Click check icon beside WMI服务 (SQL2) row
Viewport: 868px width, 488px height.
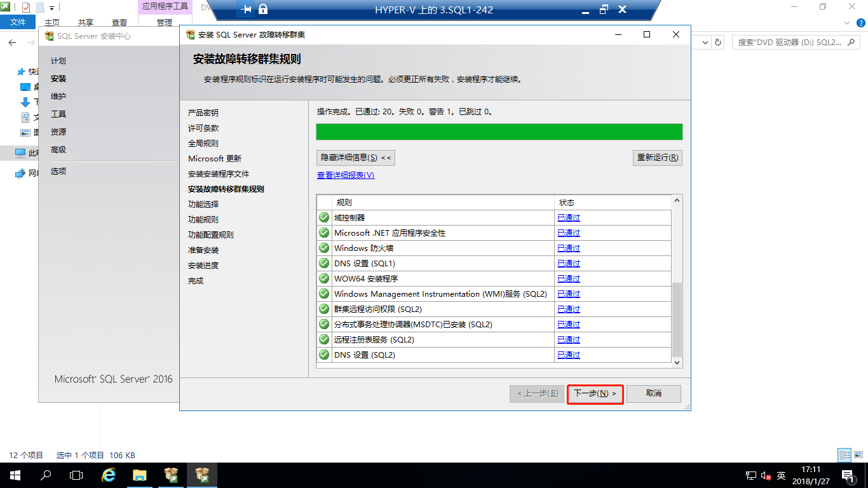tap(324, 294)
